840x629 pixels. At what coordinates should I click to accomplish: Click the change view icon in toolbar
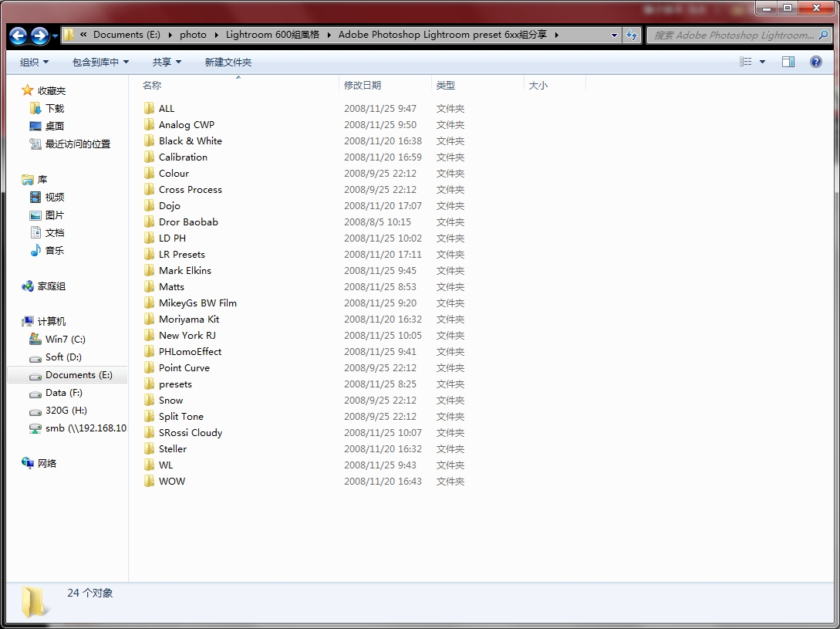(x=746, y=62)
